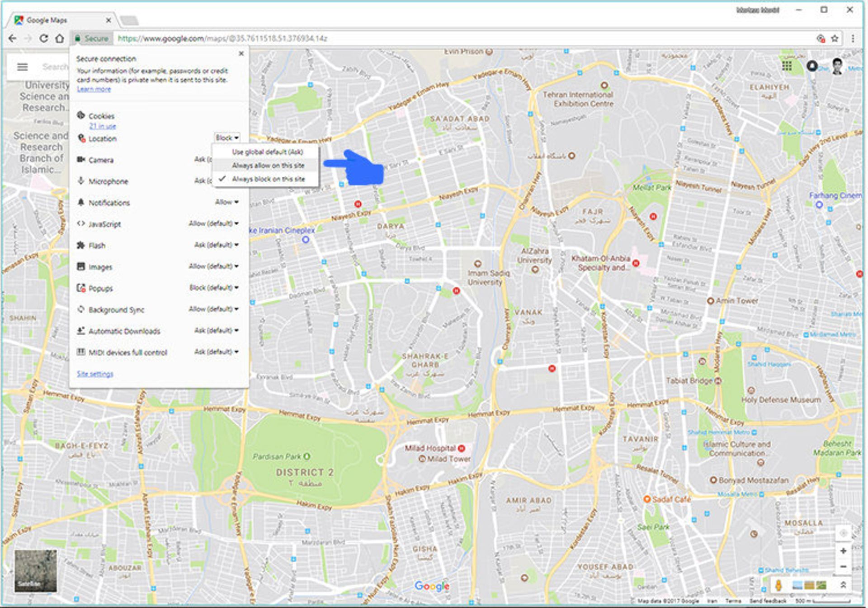Open the Automatic Downloads permission dropdown
Viewport: 868px width, 608px height.
pos(216,330)
